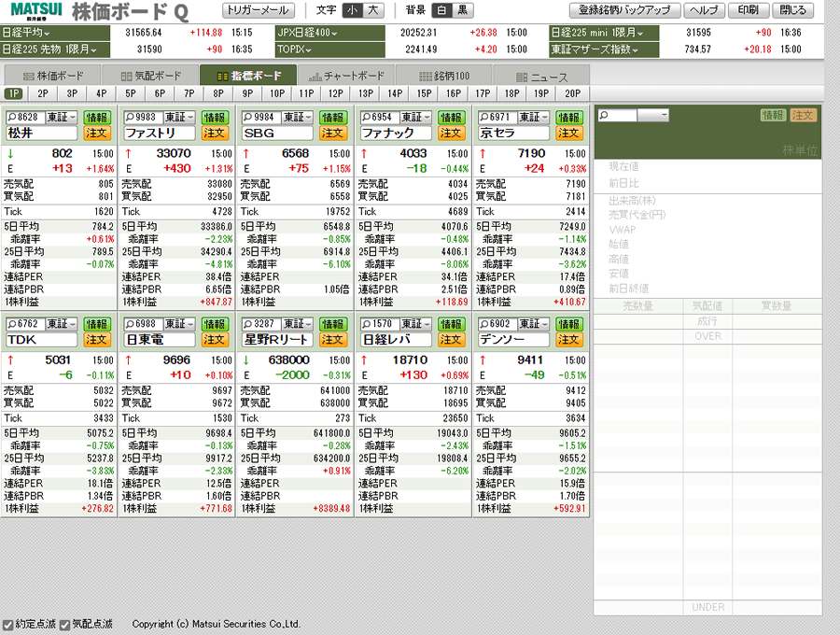
Task: Click the search icon for stock 3287
Action: pos(247,324)
